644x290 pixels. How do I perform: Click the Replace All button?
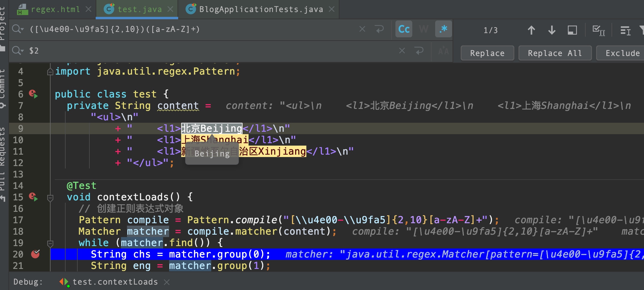[x=555, y=53]
